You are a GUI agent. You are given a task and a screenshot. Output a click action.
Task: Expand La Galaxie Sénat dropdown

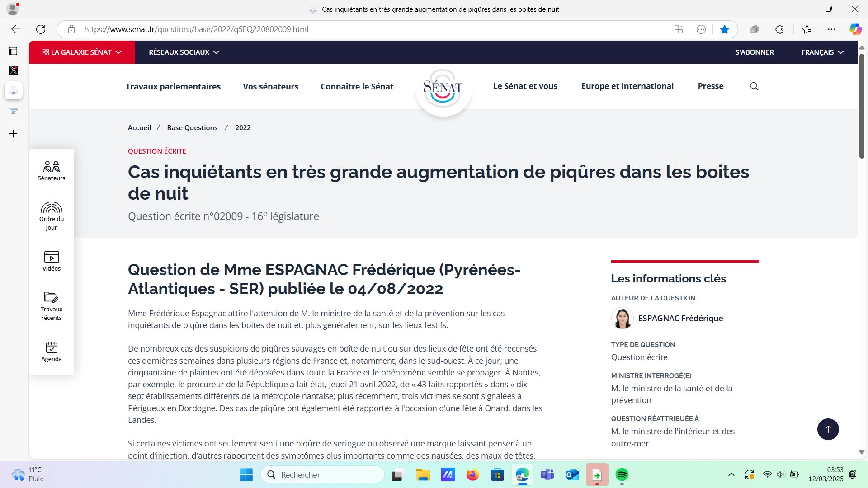(82, 52)
